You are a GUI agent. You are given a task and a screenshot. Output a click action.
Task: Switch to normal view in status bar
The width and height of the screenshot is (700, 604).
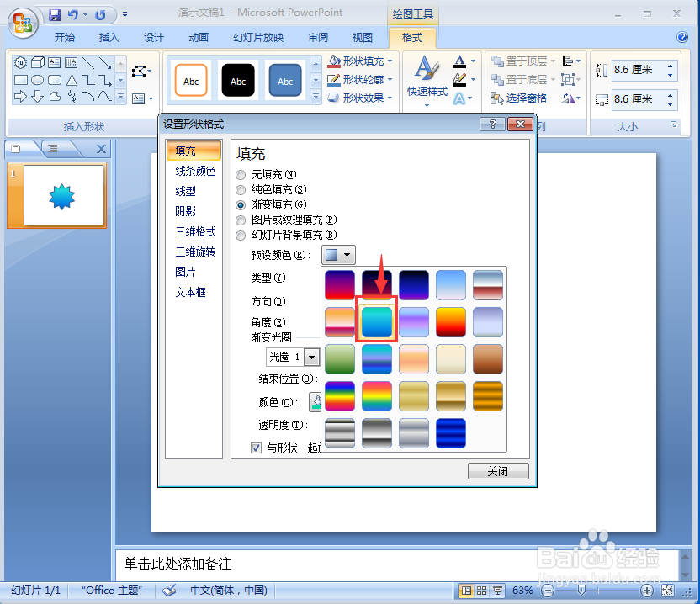(x=466, y=591)
